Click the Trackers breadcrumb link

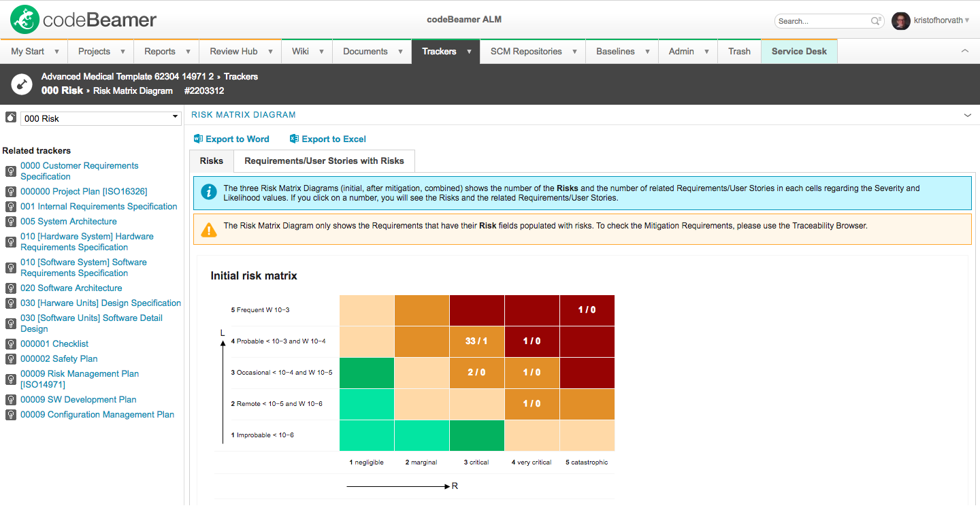(241, 77)
